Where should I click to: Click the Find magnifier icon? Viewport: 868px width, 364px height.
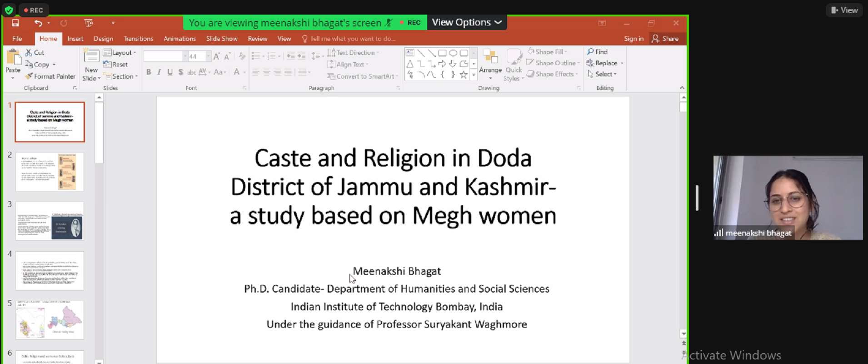590,52
